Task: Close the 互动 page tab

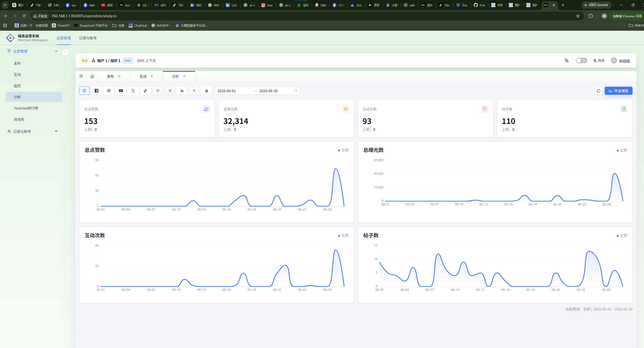Action: tap(152, 76)
